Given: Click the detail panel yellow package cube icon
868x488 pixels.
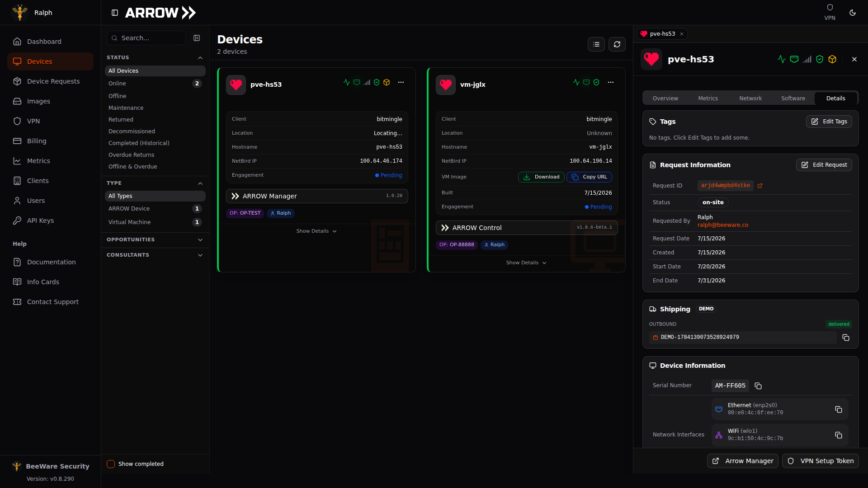Looking at the screenshot, I should 832,59.
